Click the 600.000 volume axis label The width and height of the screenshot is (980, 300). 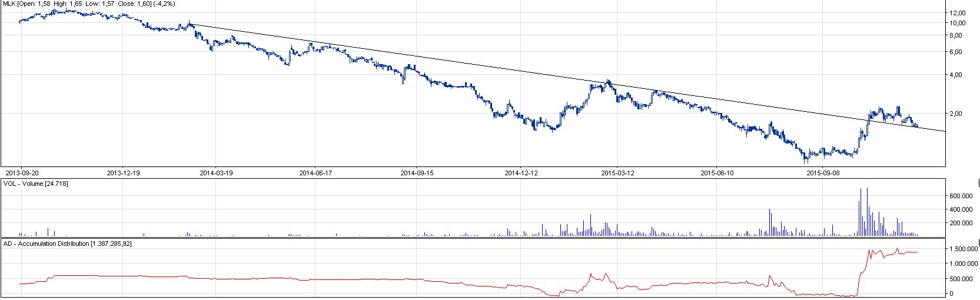point(961,196)
